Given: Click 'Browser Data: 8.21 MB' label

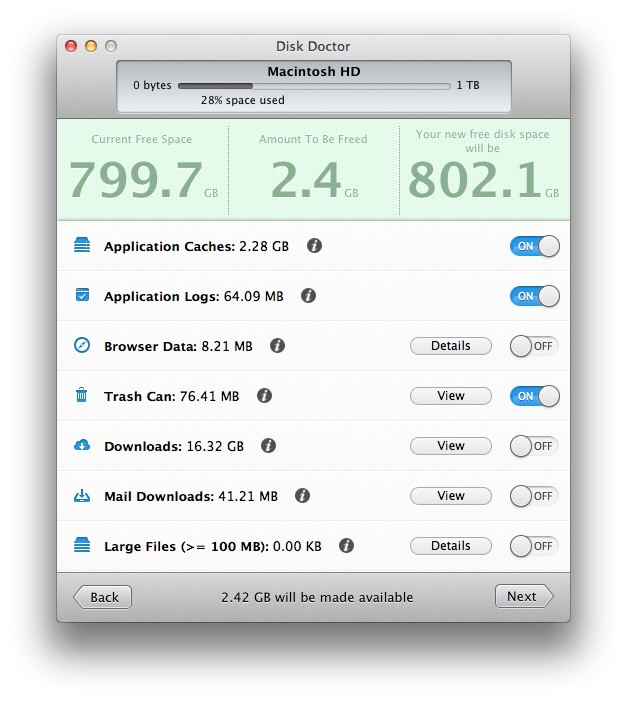Looking at the screenshot, I should (x=178, y=346).
